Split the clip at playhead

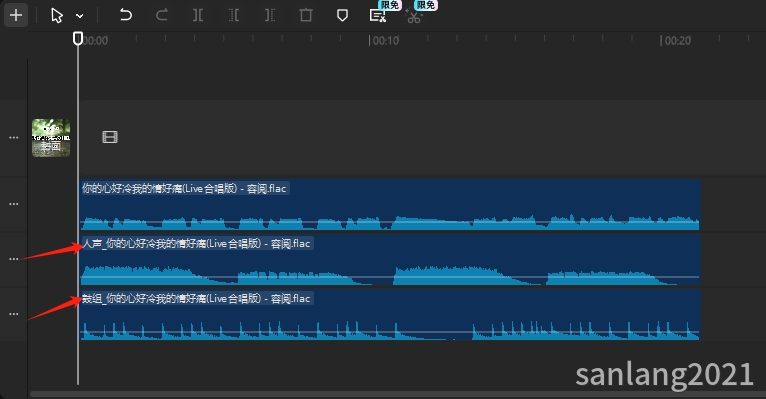pos(198,16)
